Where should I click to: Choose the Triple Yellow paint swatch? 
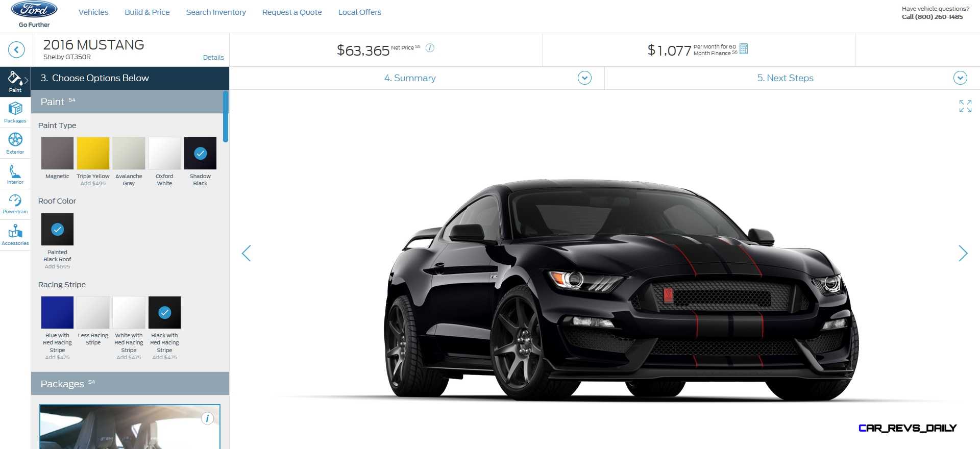point(93,153)
